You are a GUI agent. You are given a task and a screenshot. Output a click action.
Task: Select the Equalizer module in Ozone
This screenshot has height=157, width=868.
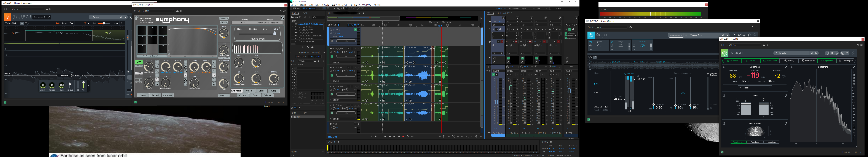599,45
